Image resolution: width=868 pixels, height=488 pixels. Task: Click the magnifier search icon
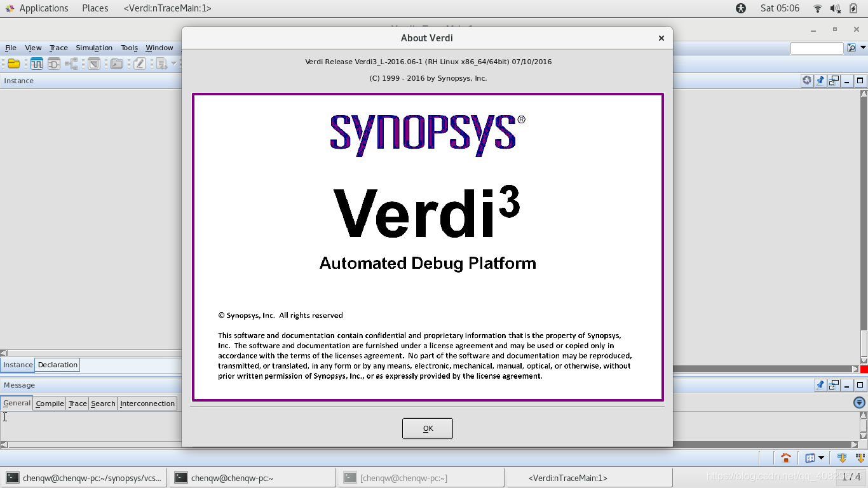(851, 48)
